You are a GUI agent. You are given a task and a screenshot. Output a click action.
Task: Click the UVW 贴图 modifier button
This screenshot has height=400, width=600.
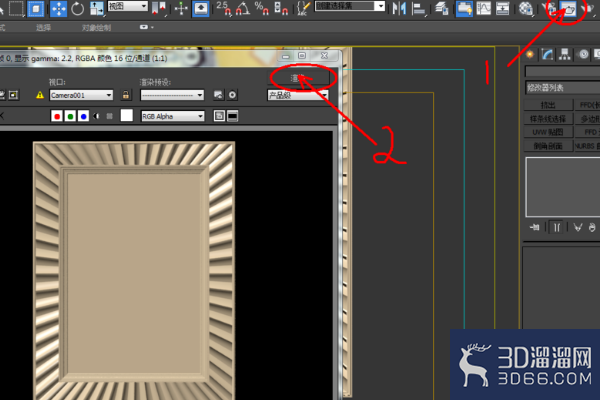coord(548,132)
